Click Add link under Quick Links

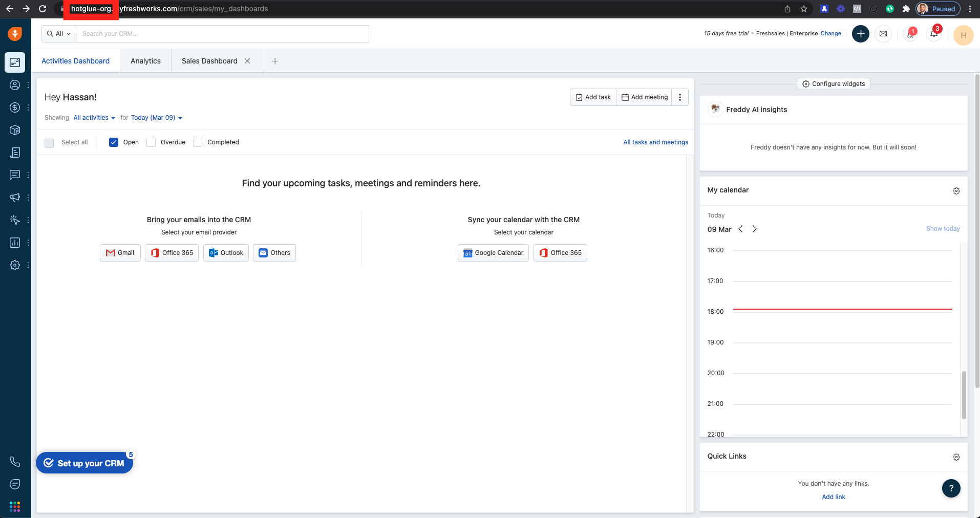[x=834, y=497]
